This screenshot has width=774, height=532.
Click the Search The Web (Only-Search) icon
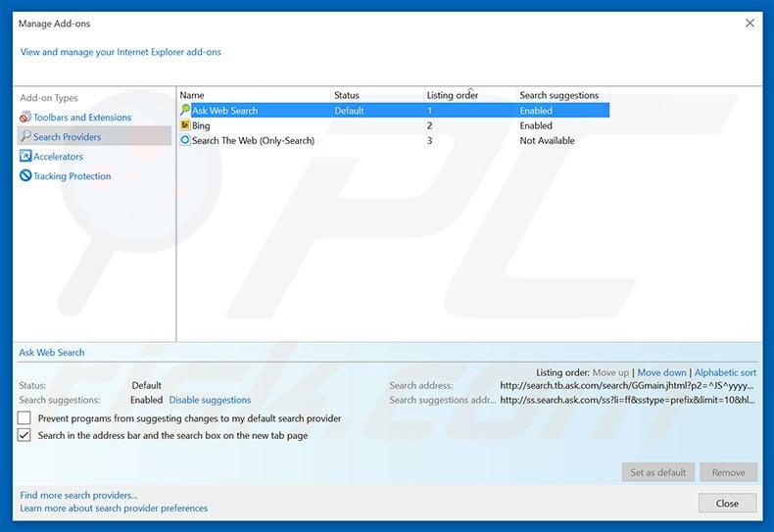(x=185, y=140)
